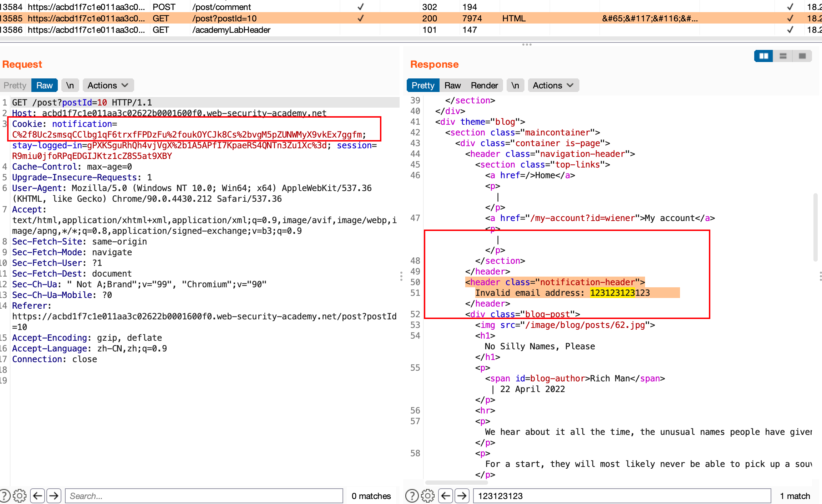Open response search help icon

(x=412, y=496)
